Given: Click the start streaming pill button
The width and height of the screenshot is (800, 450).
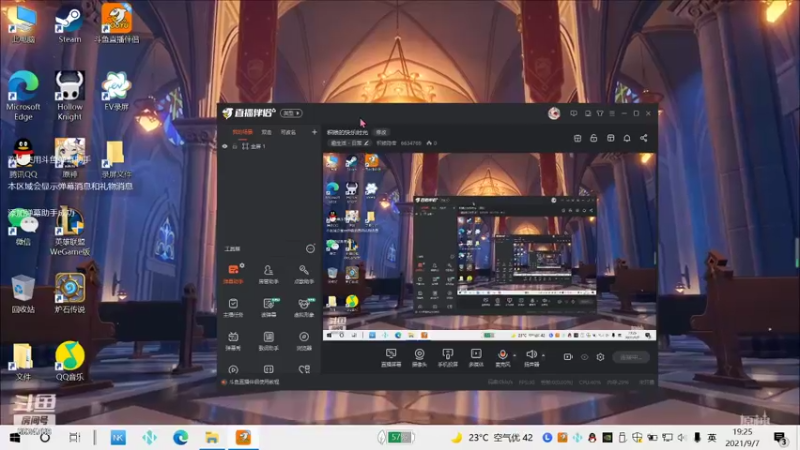Looking at the screenshot, I should tap(631, 358).
